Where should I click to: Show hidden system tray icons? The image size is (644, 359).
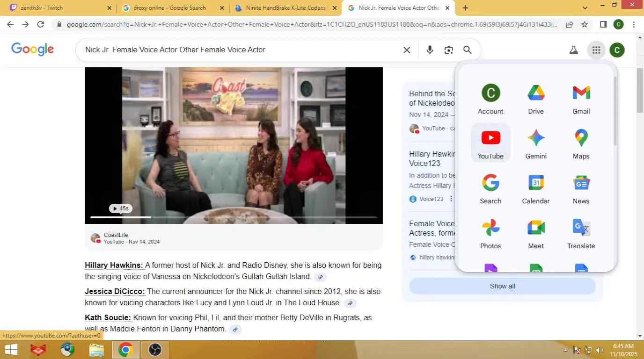565,350
